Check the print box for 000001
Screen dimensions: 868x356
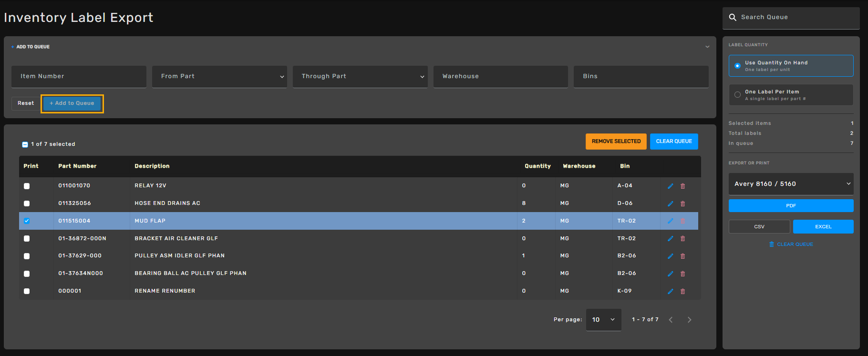[27, 291]
